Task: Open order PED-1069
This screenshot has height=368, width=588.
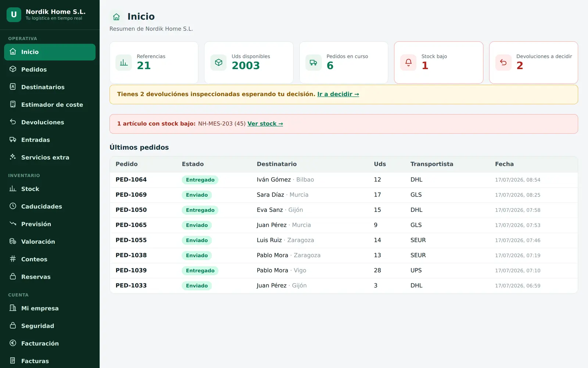Action: tap(131, 195)
